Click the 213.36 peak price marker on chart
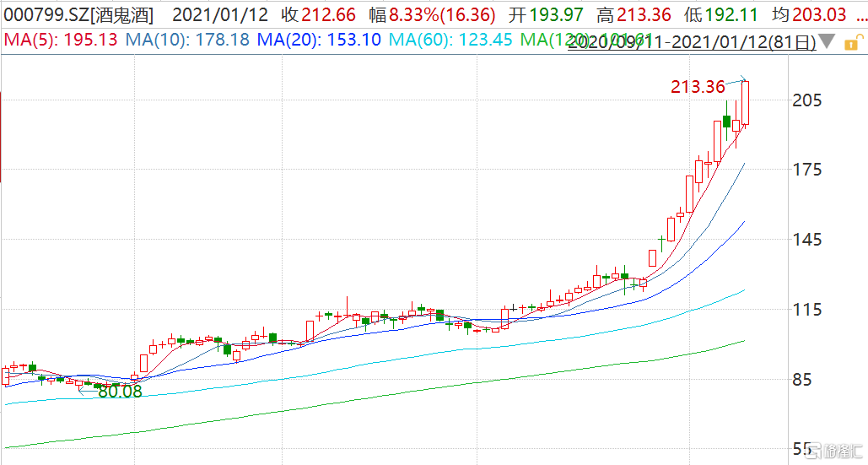 (698, 87)
